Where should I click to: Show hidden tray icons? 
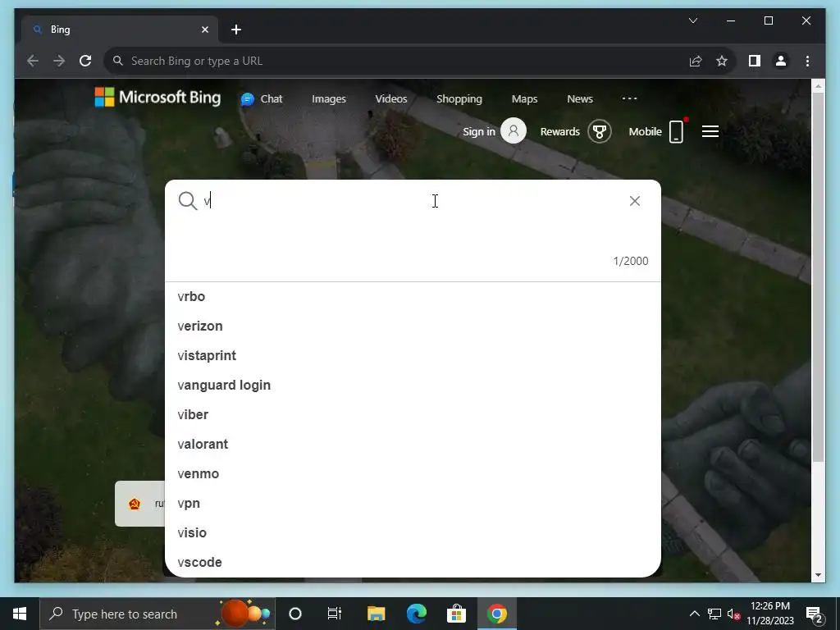tap(694, 614)
